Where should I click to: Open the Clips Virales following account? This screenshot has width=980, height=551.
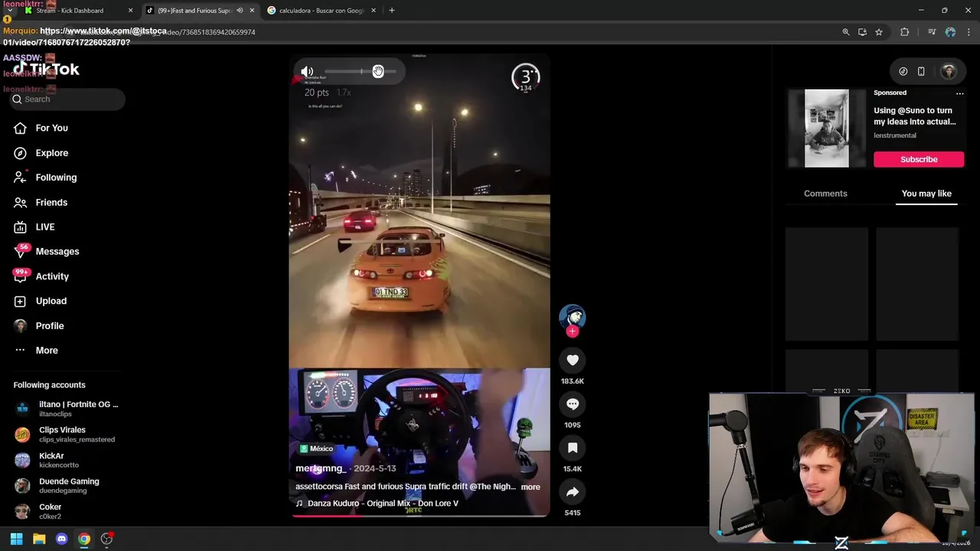67,435
